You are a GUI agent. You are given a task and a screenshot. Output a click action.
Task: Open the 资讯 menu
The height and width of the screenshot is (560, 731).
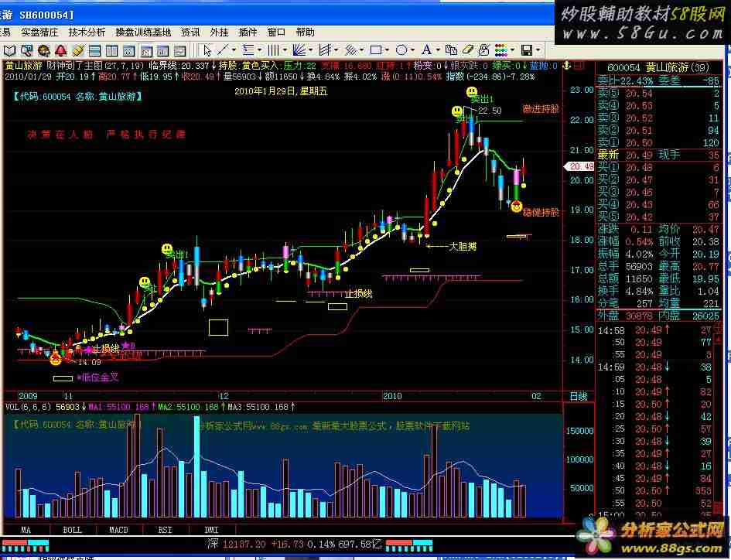(190, 32)
